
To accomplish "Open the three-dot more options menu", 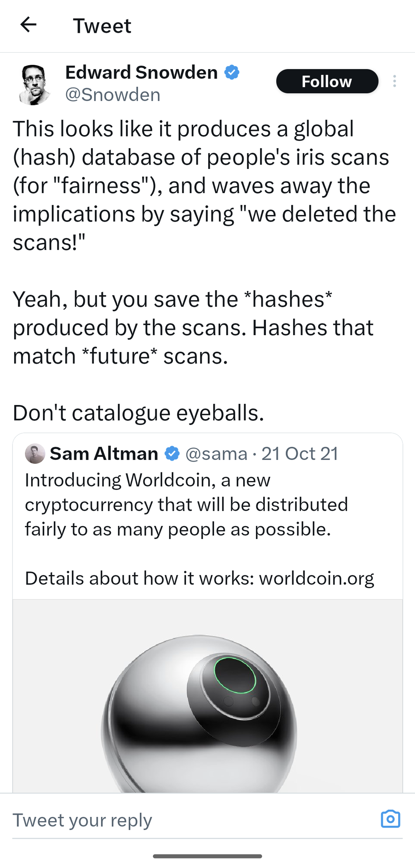I will pos(394,81).
